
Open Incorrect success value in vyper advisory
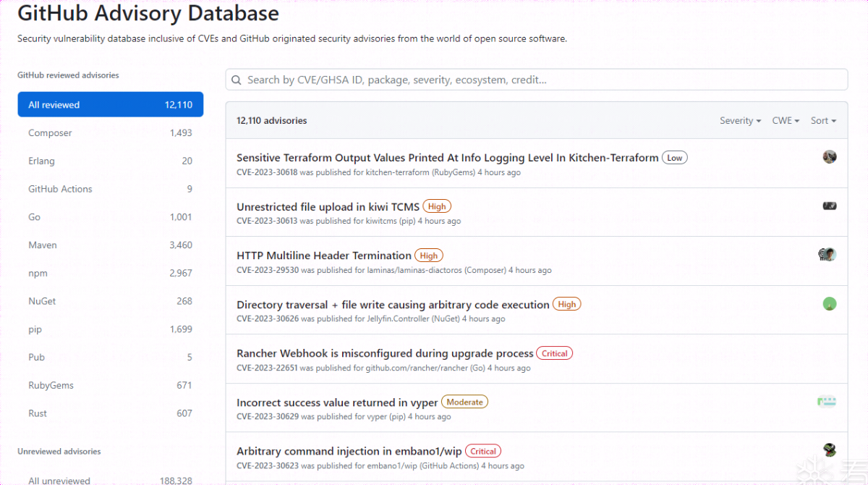[x=337, y=402]
